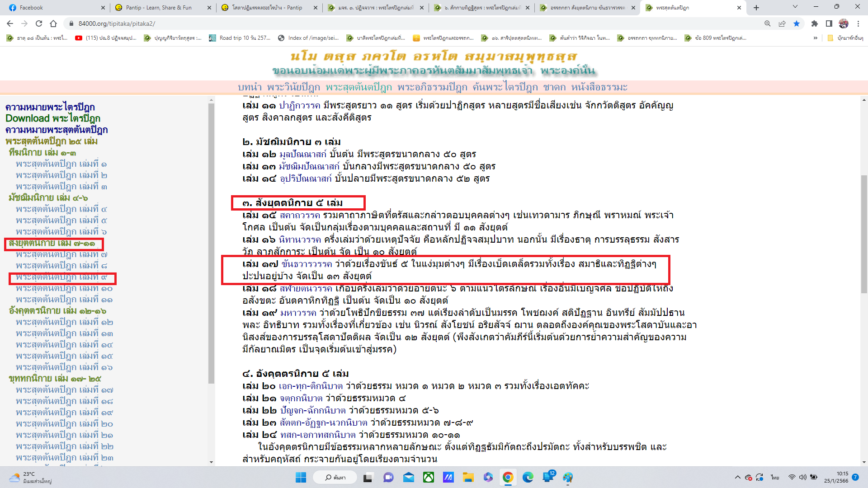Open the extensions puzzle icon

(815, 23)
